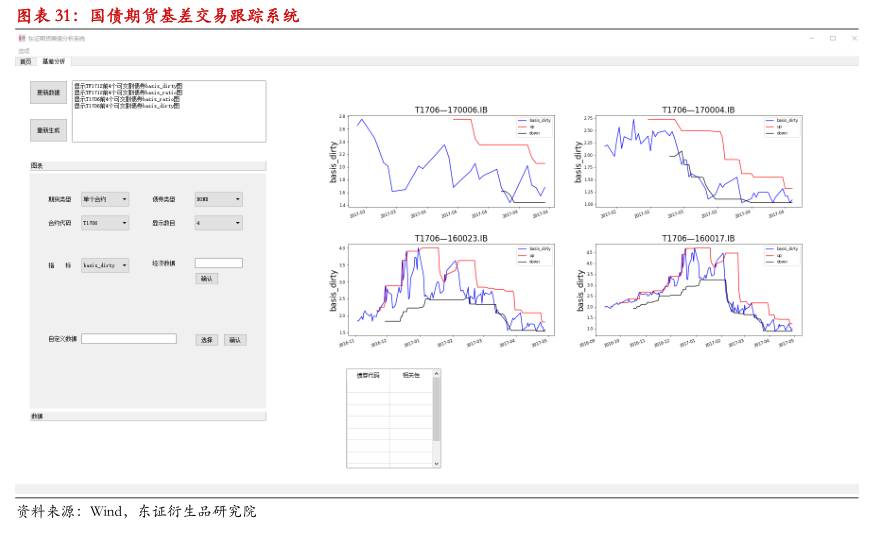
Task: Click the 自定义数据 custom data input field
Action: coord(129,339)
